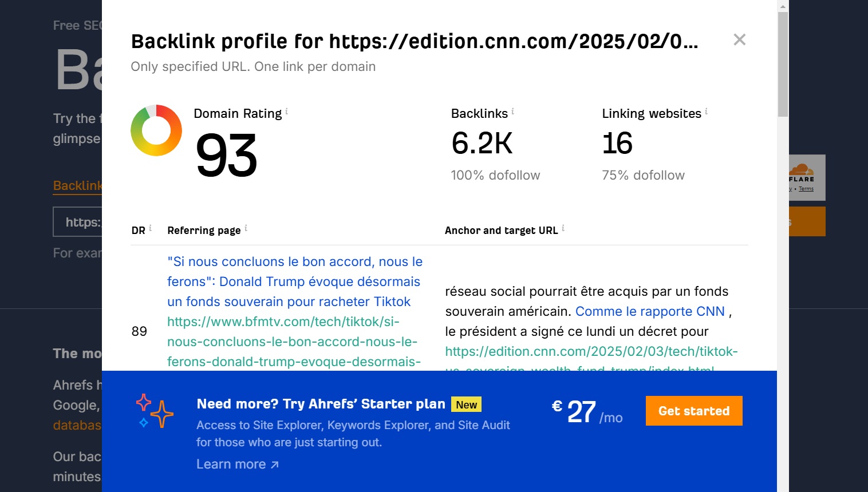Image resolution: width=868 pixels, height=492 pixels.
Task: Open the edition.cnn.com target URL link
Action: click(x=591, y=351)
